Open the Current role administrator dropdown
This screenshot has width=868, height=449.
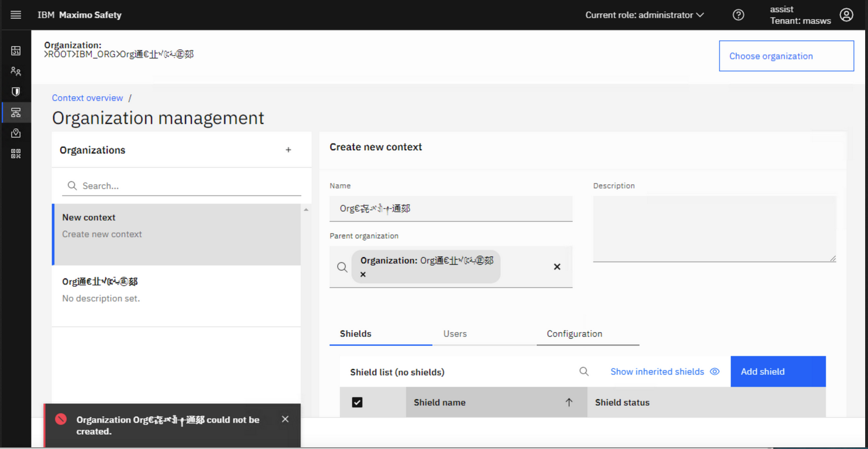644,15
